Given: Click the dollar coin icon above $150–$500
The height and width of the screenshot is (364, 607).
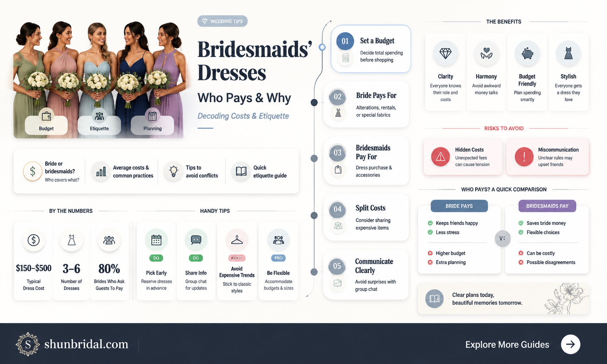Looking at the screenshot, I should click(x=34, y=240).
